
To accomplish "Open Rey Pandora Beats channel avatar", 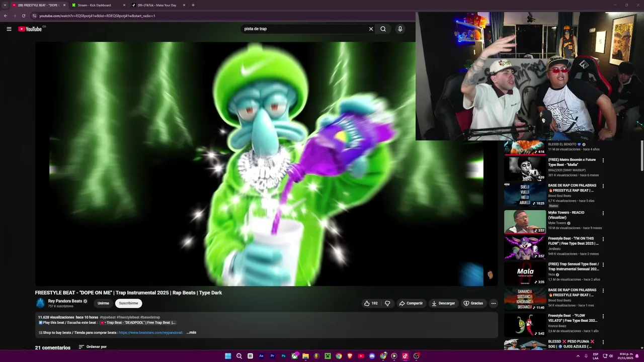I will (x=40, y=303).
